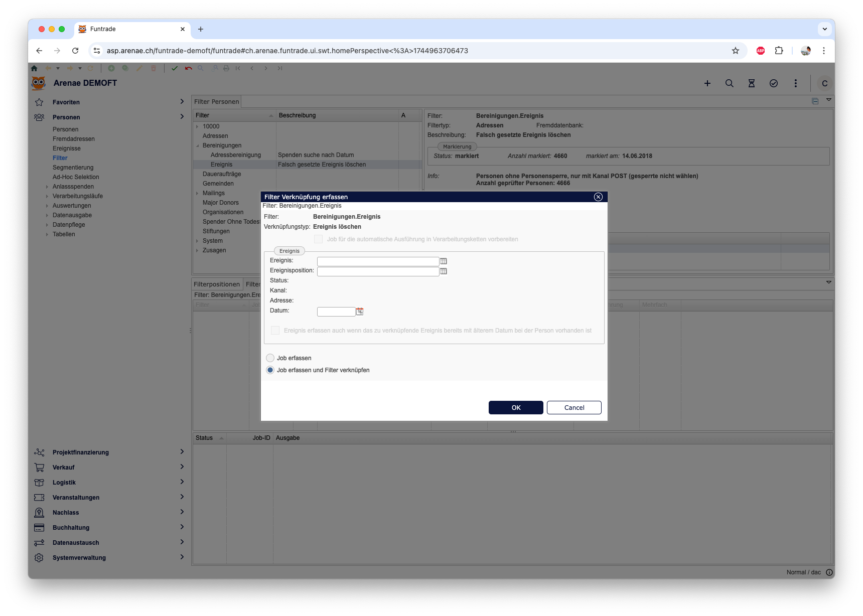This screenshot has width=863, height=616.
Task: Open the AdBlock extension icon
Action: pos(760,51)
